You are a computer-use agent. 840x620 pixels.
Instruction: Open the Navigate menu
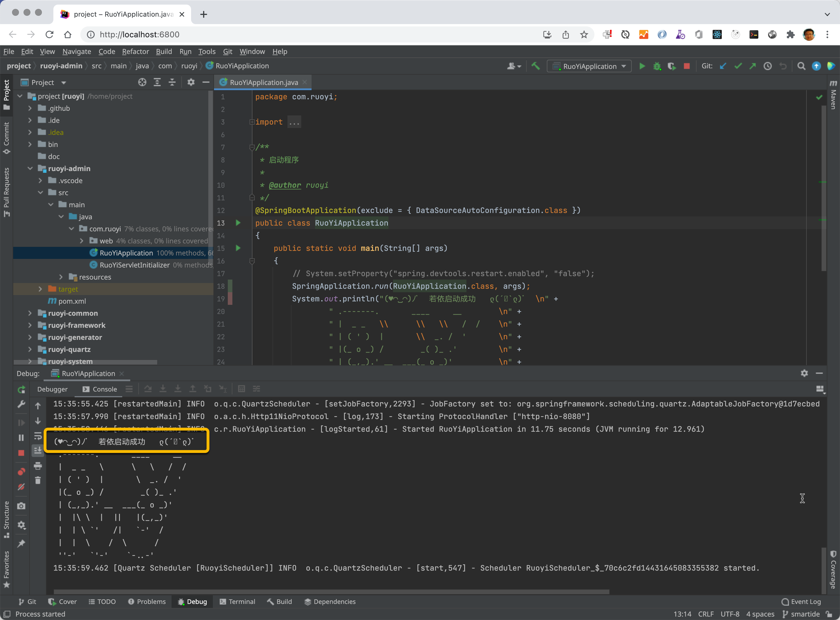(x=77, y=51)
